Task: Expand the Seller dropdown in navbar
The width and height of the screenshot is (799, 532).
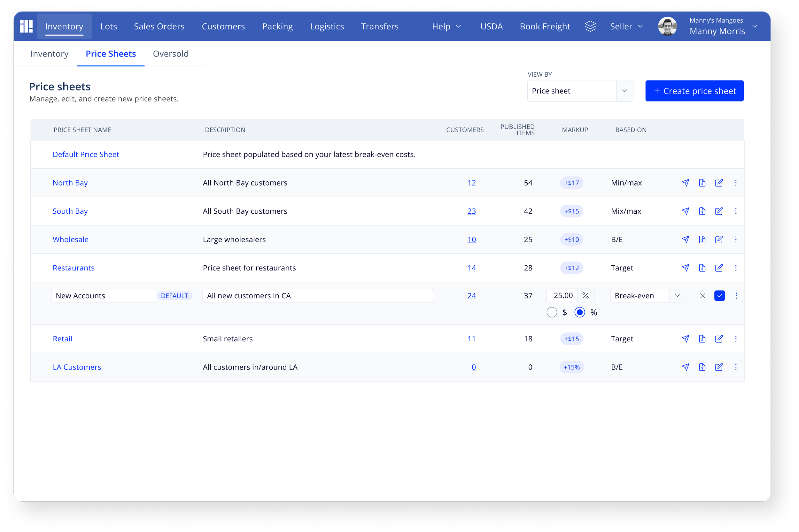Action: pyautogui.click(x=626, y=27)
